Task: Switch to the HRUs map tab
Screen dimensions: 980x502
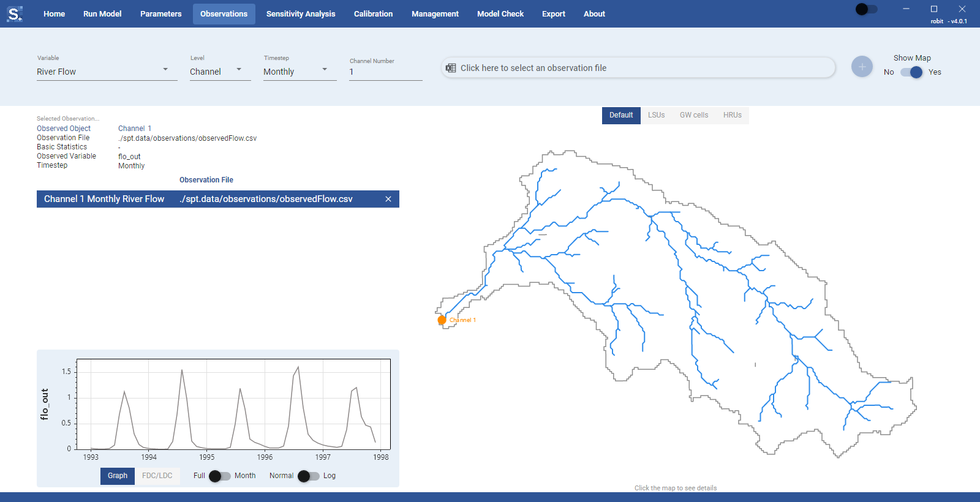Action: click(732, 115)
